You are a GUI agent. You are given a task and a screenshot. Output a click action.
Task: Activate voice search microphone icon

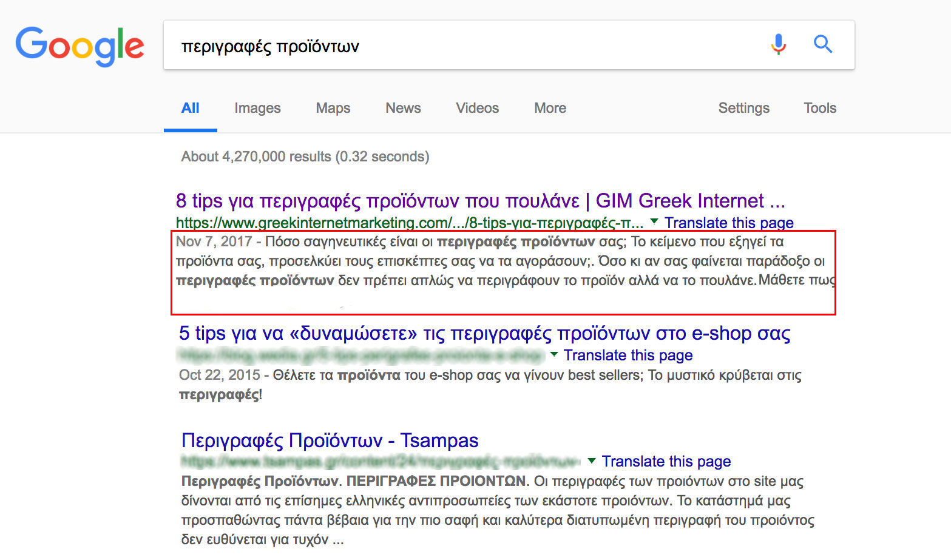[779, 44]
